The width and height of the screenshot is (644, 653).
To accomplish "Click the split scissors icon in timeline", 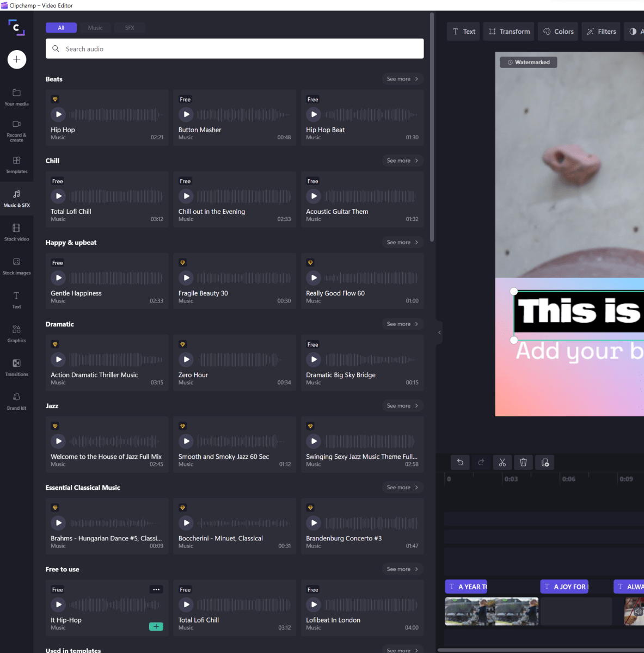I will 502,463.
